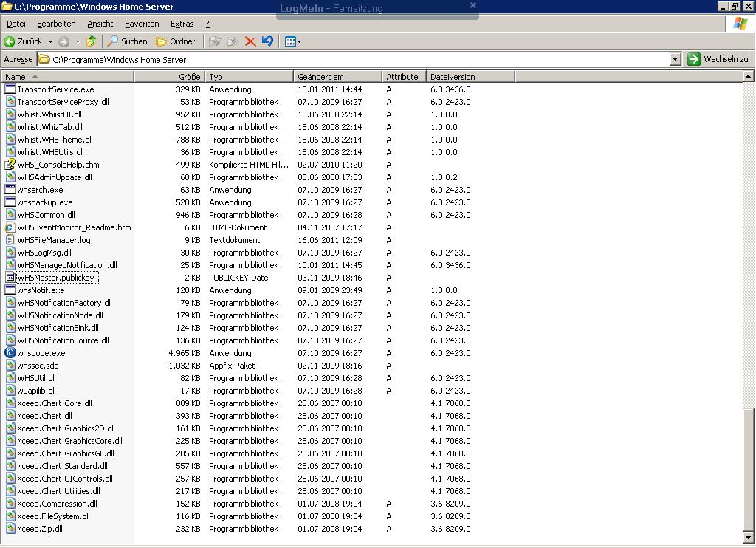
Task: Select the WHSMaster.publickey file
Action: [55, 278]
